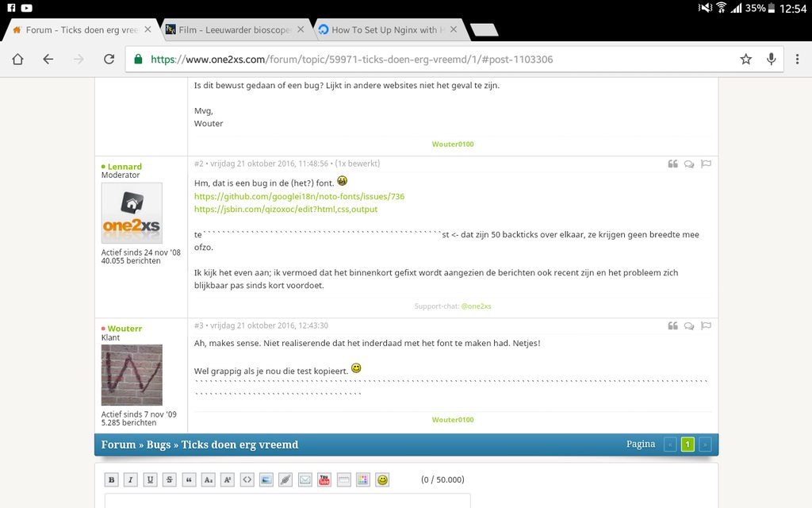Close the Film - Leeuwarder bioscopen tab
The image size is (812, 508).
[x=301, y=29]
